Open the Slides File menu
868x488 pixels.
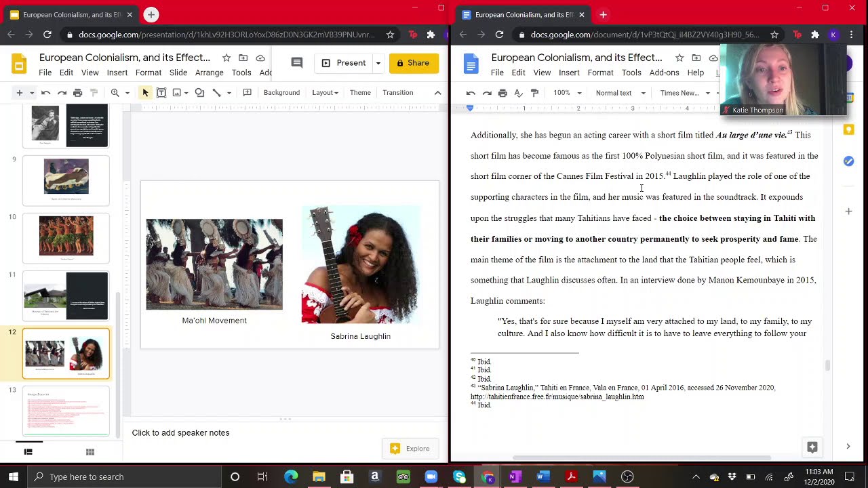[45, 73]
